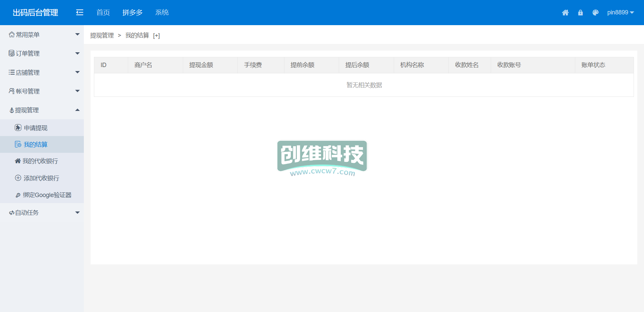Select the 拼多多 top tab
644x312 pixels.
pos(132,13)
